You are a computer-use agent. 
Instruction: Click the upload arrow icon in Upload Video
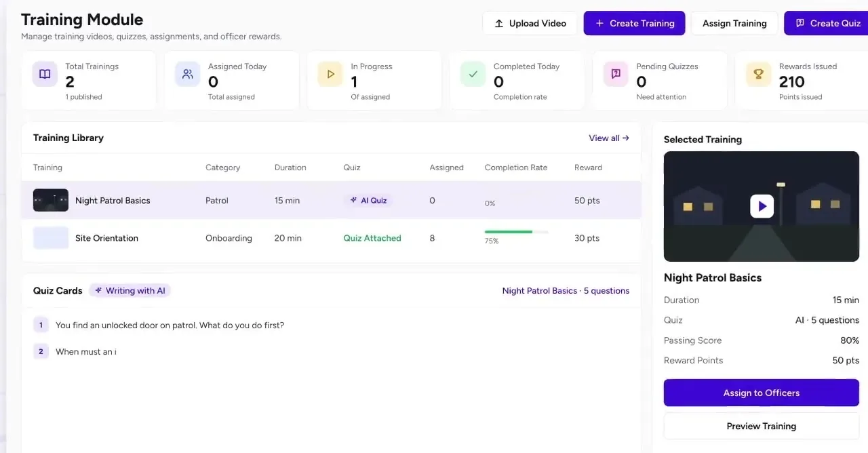click(x=499, y=23)
